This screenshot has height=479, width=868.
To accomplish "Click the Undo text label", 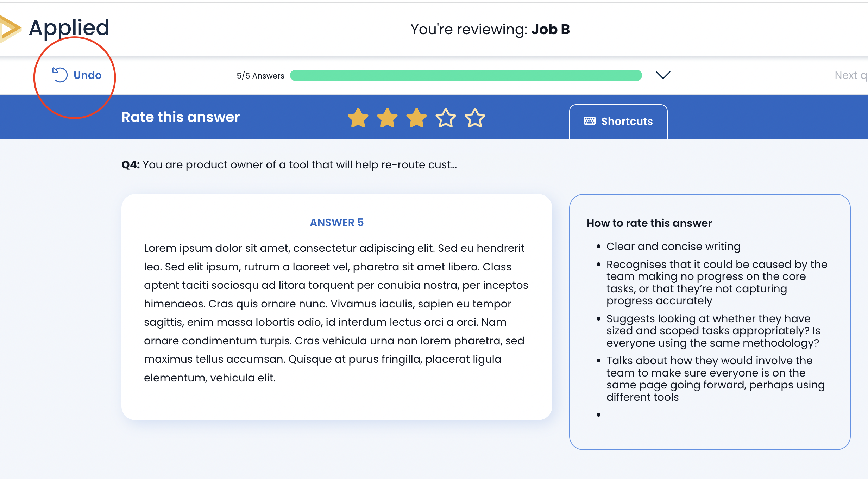I will tap(87, 75).
